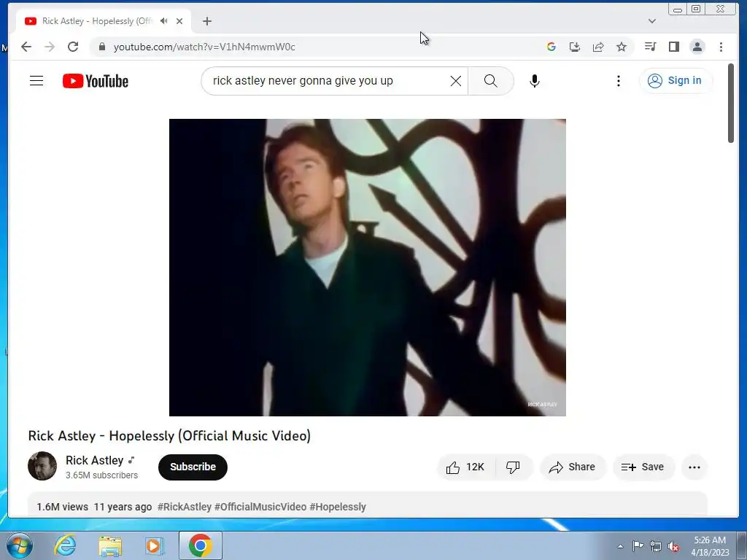Viewport: 747px width, 560px height.
Task: Subscribe to the Rick Astley channel
Action: 193,467
